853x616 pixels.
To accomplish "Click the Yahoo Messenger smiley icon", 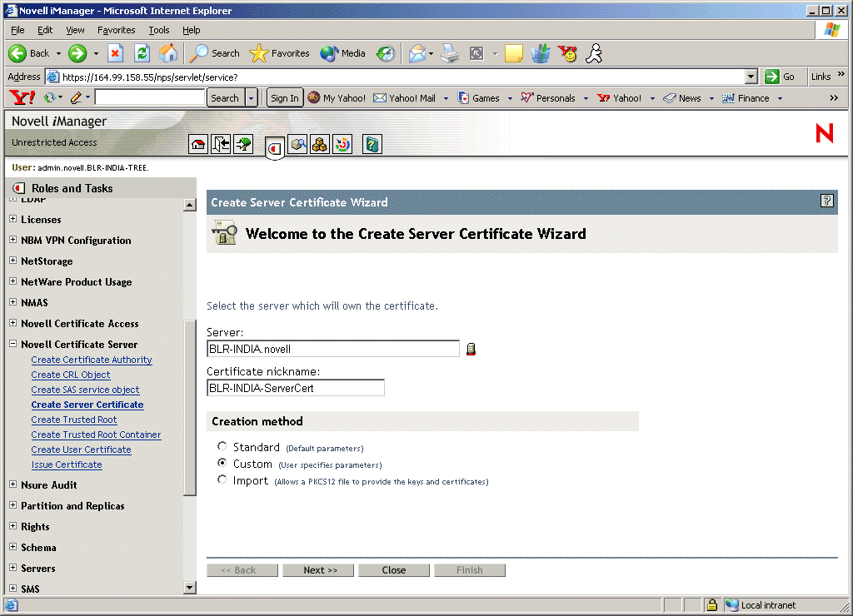I will [x=568, y=53].
